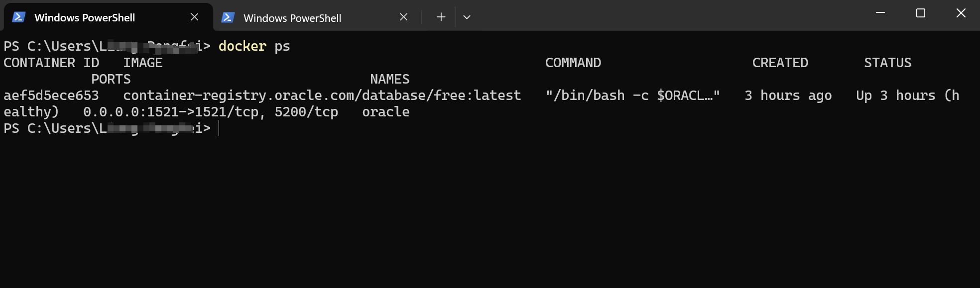The height and width of the screenshot is (288, 980).
Task: Place cursor at the PowerShell prompt
Action: pyautogui.click(x=218, y=128)
